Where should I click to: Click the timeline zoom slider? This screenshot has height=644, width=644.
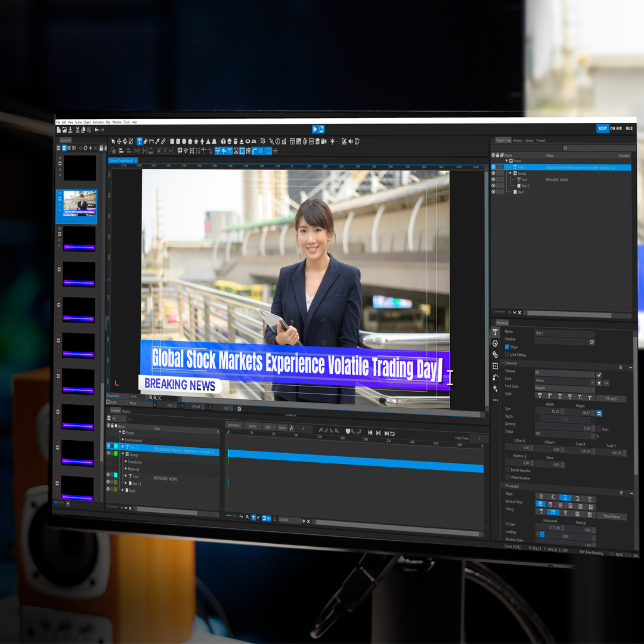pyautogui.click(x=231, y=515)
